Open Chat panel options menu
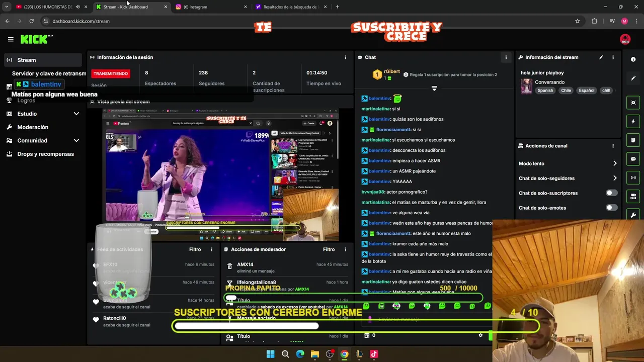The height and width of the screenshot is (362, 644). coord(506,57)
